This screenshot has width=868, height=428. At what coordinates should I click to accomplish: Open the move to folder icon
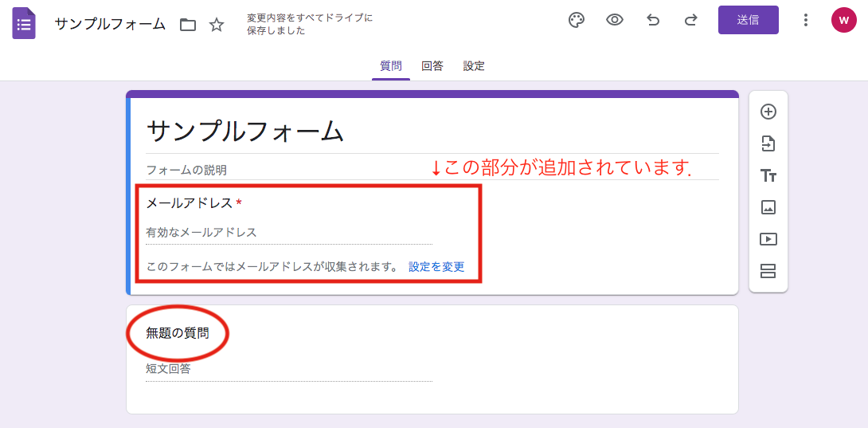coord(188,25)
